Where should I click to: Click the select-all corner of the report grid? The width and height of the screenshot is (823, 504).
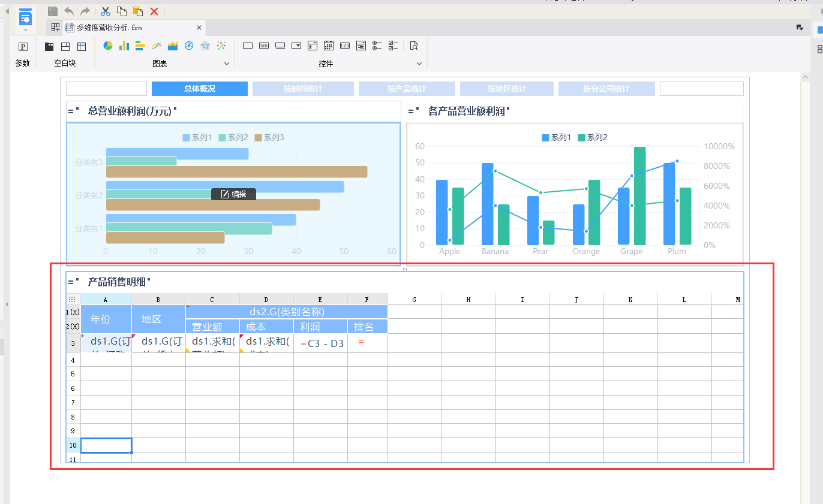[x=73, y=299]
